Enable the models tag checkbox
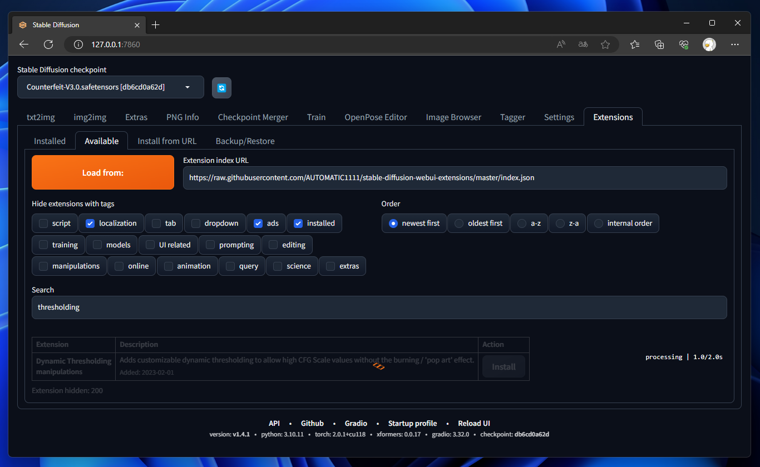The height and width of the screenshot is (467, 760). 97,244
